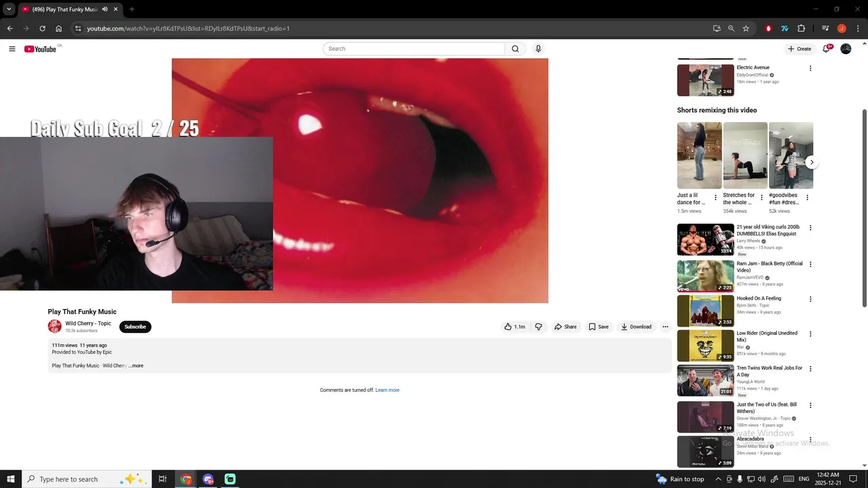Open Windows Start menu
The height and width of the screenshot is (488, 868).
click(10, 479)
